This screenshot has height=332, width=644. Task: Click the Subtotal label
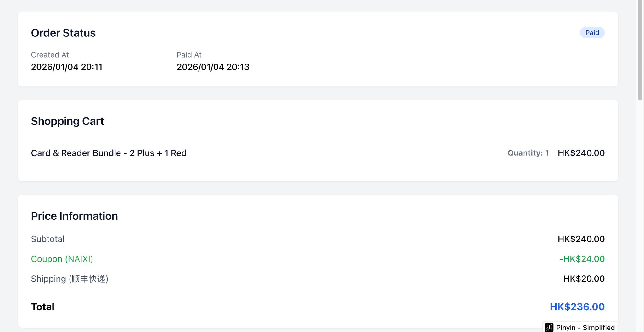pos(48,239)
